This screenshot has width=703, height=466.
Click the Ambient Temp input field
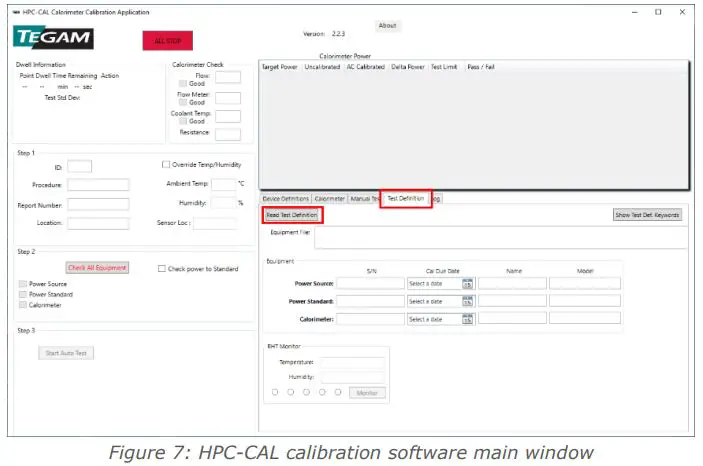223,184
